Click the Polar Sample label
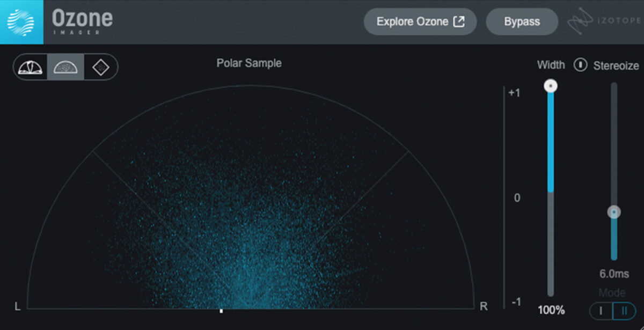Image resolution: width=644 pixels, height=330 pixels. click(249, 63)
